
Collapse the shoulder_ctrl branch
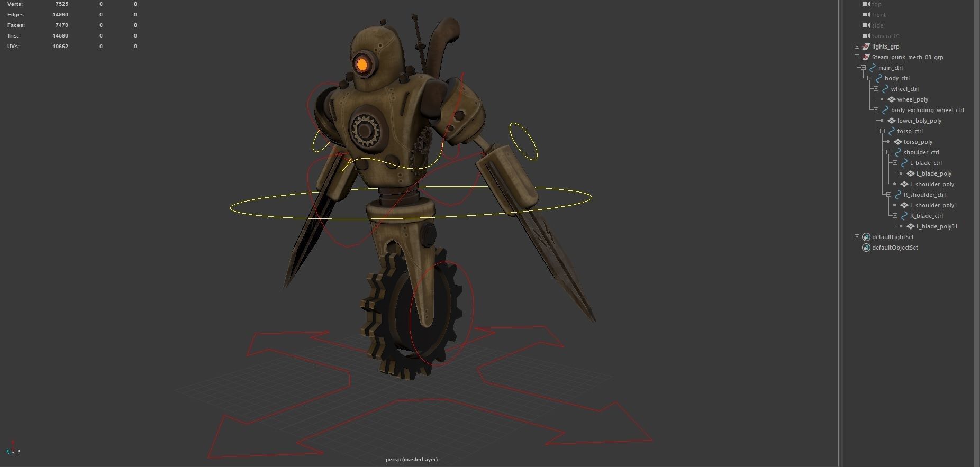(888, 152)
